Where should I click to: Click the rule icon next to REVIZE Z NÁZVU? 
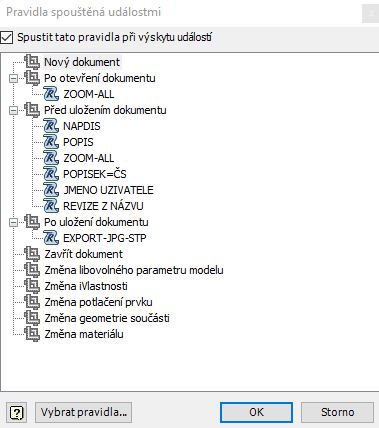[x=51, y=206]
